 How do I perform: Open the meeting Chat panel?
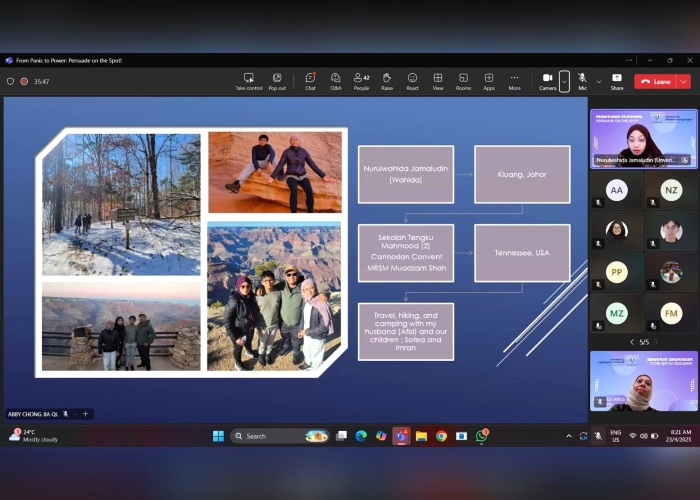[310, 82]
